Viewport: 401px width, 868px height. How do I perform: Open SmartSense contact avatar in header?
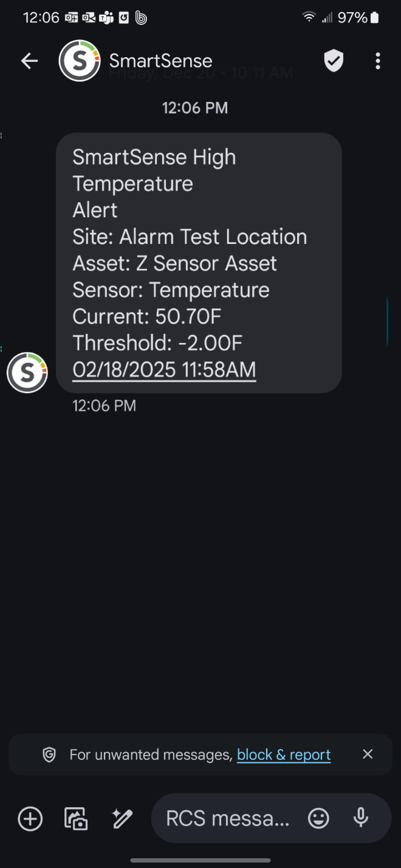tap(80, 61)
